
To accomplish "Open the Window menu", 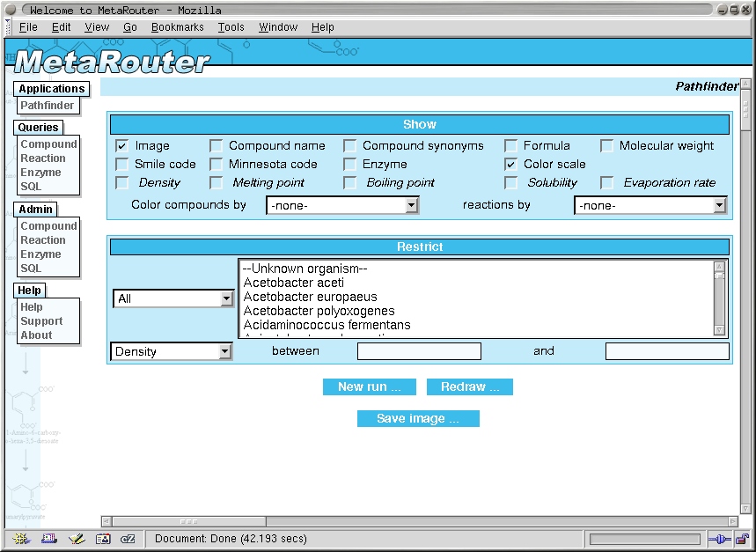I will pyautogui.click(x=278, y=27).
